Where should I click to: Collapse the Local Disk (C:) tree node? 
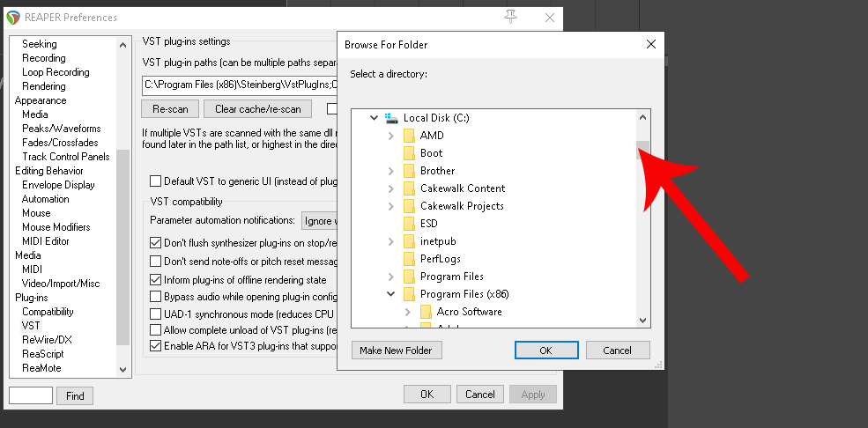(375, 118)
